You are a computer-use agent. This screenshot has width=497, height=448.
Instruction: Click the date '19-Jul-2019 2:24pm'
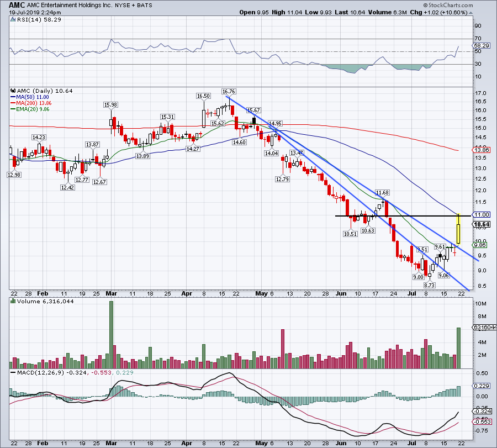(x=35, y=13)
